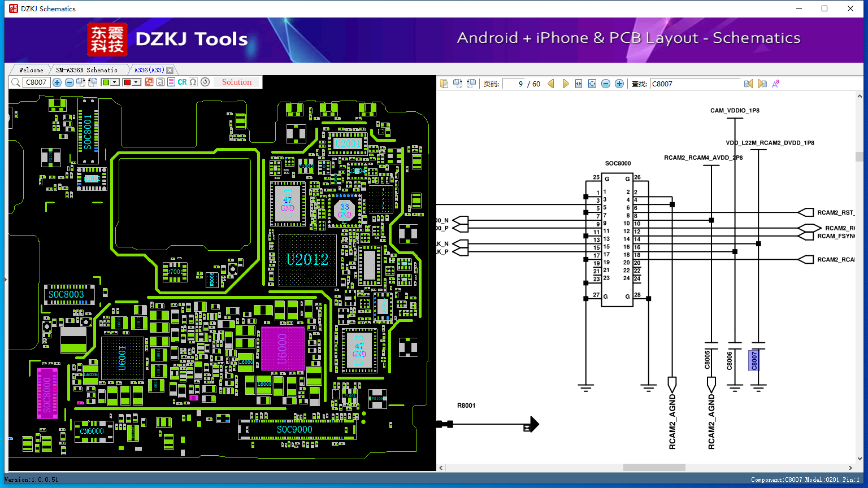Open the red color dropdown

tap(136, 82)
